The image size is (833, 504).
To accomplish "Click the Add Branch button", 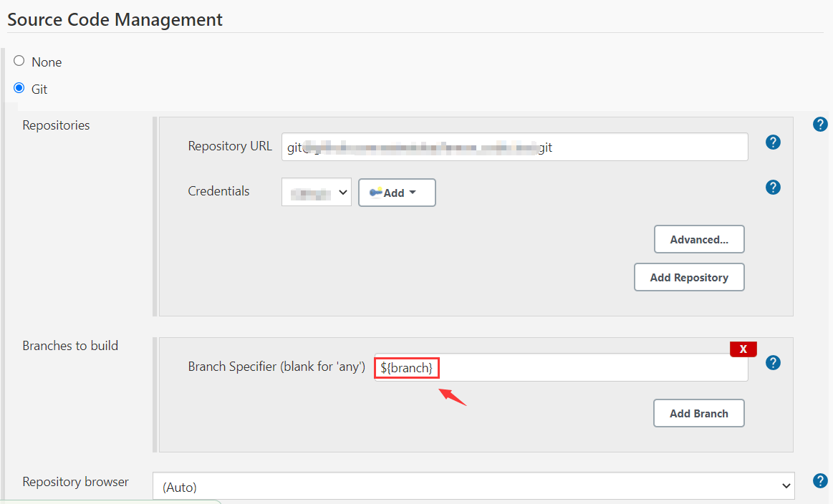I will click(698, 413).
